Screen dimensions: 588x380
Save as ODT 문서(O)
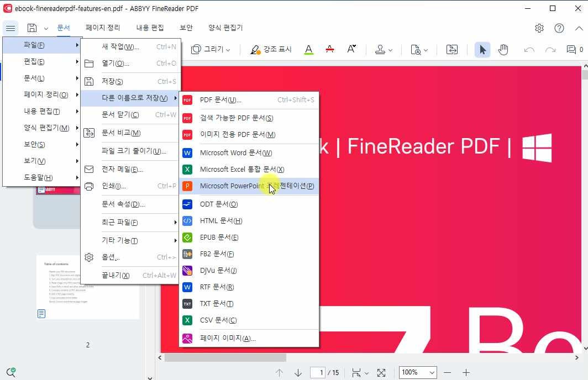pos(249,204)
